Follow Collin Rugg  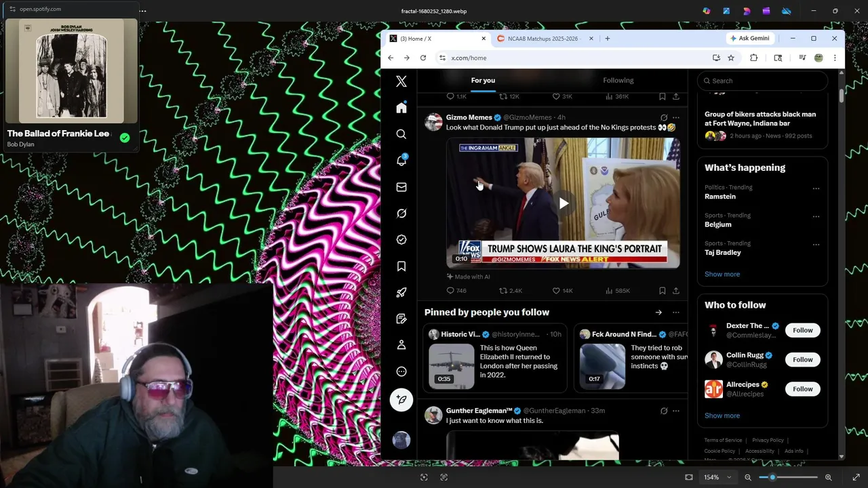pos(803,359)
